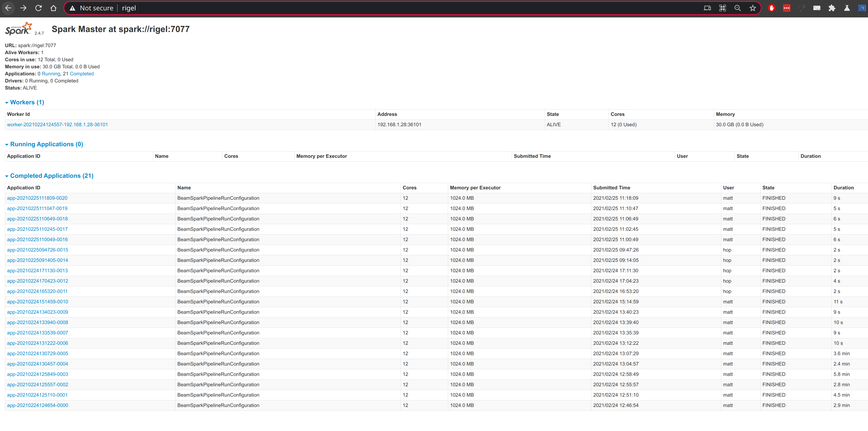Open the browser home page icon

[53, 8]
